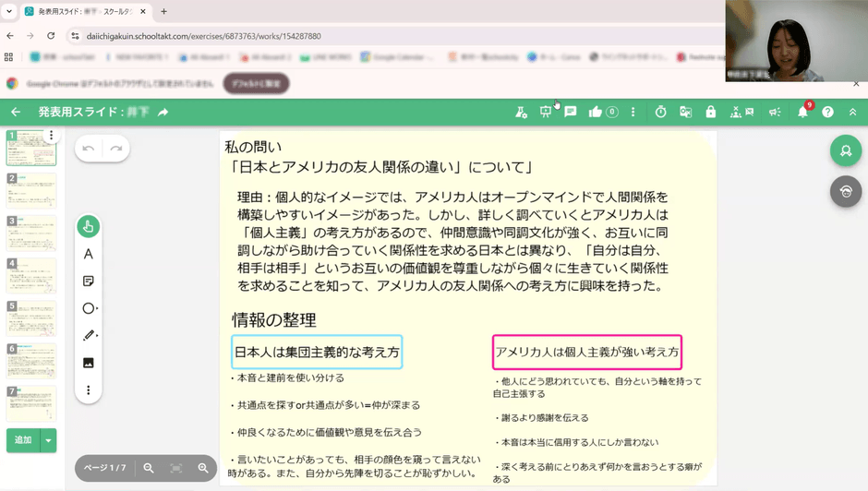Open notifications bell with 9 badge
Screen dimensions: 868x491
click(802, 112)
